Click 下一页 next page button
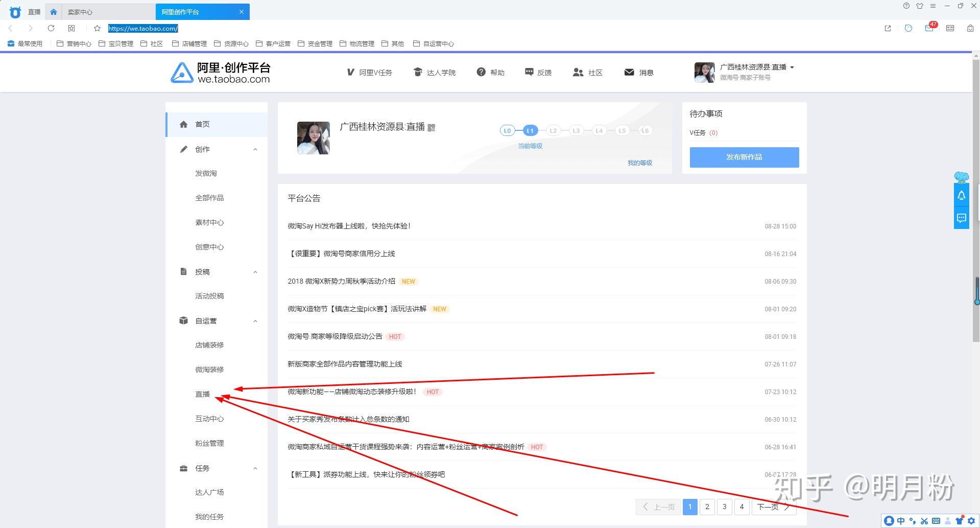The image size is (980, 528). (x=774, y=507)
